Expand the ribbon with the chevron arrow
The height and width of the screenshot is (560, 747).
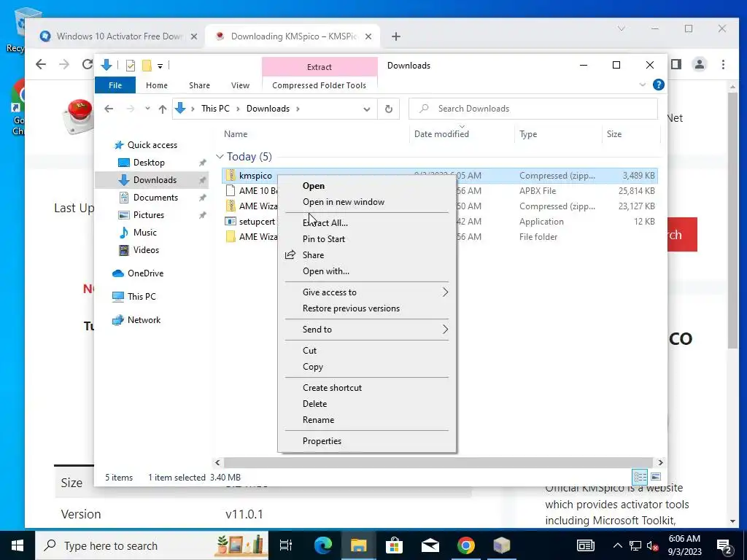coord(642,85)
